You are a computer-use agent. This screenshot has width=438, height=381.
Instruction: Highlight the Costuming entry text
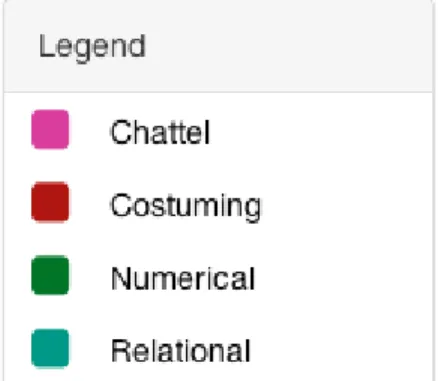pos(186,206)
